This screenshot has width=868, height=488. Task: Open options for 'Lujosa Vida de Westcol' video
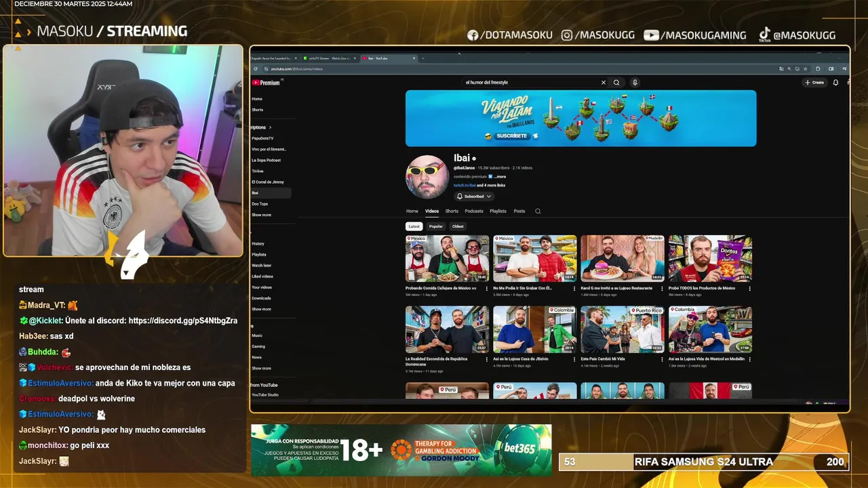click(x=749, y=360)
